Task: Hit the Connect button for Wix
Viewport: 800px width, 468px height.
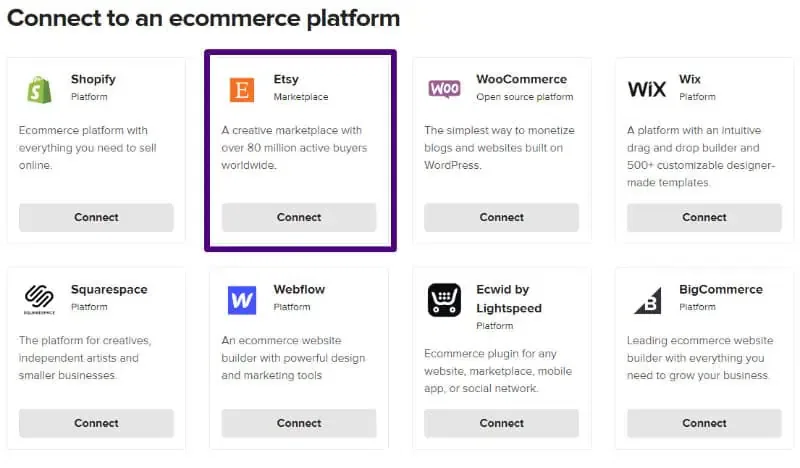Action: click(704, 217)
